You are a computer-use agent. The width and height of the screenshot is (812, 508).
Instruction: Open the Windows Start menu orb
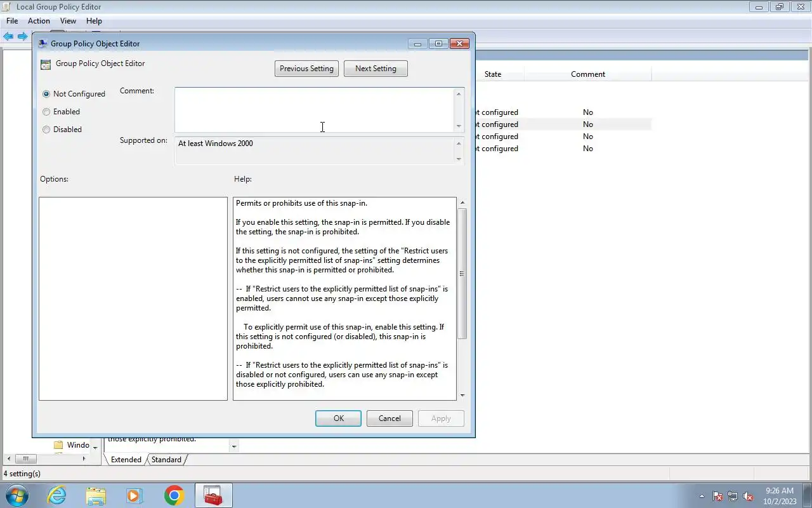[16, 495]
